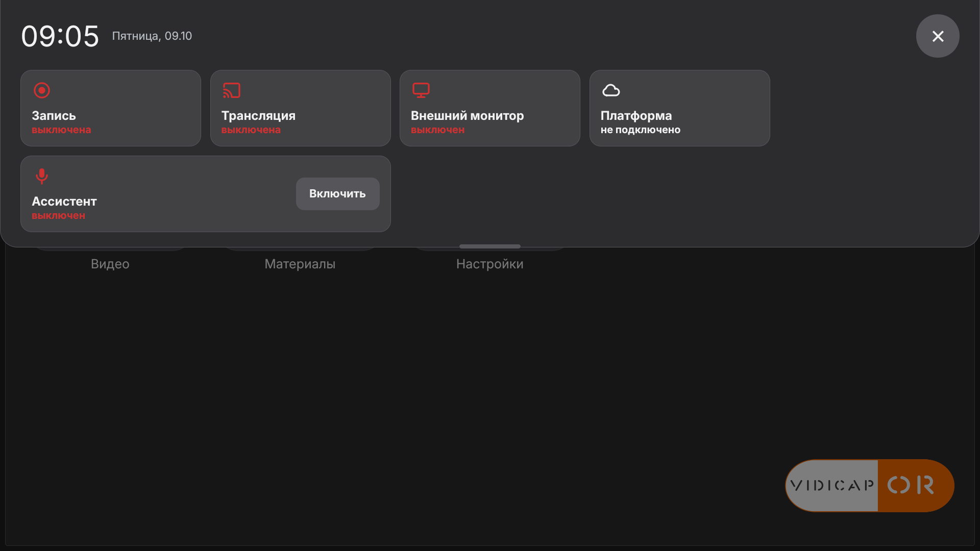The height and width of the screenshot is (551, 980).
Task: Close the status panel with X button
Action: coord(938,36)
